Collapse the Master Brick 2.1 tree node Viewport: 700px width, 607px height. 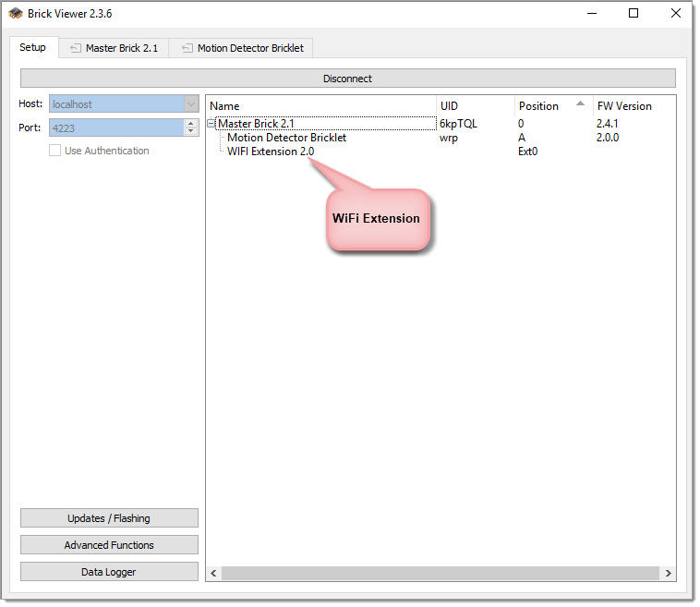tap(211, 124)
